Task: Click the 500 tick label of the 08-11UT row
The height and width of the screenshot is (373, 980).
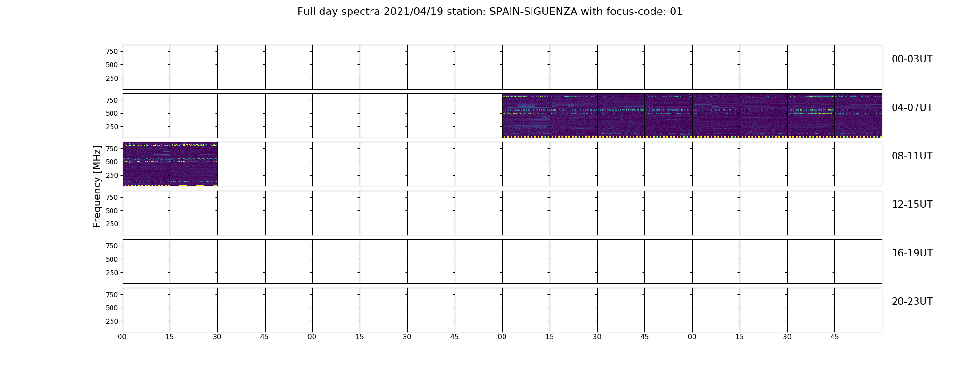Action: (112, 162)
